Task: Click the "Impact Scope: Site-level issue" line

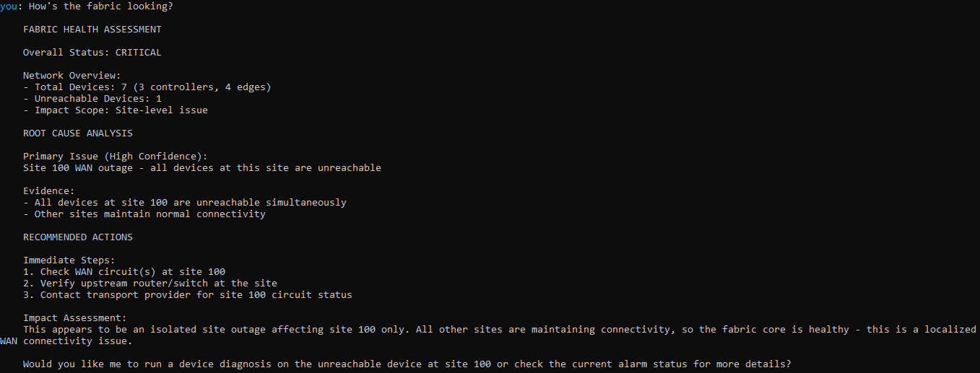Action: [x=115, y=110]
